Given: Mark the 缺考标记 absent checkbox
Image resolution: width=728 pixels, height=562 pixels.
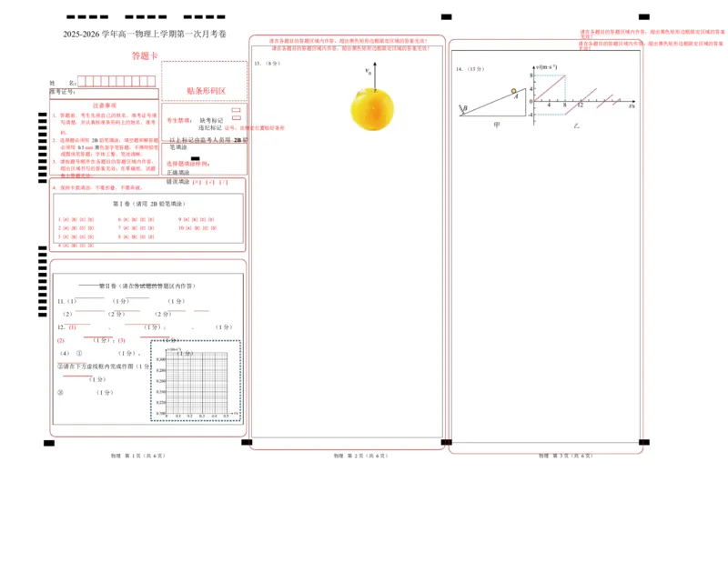Looking at the screenshot, I should coord(236,108).
